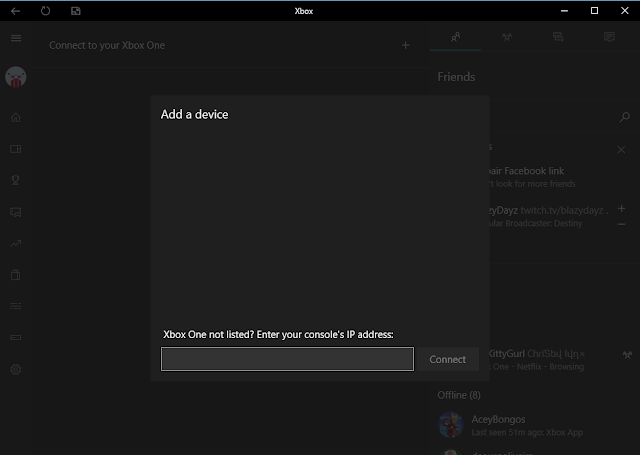This screenshot has height=455, width=640.
Task: Click the Repair Facebook link suggestion
Action: click(527, 171)
